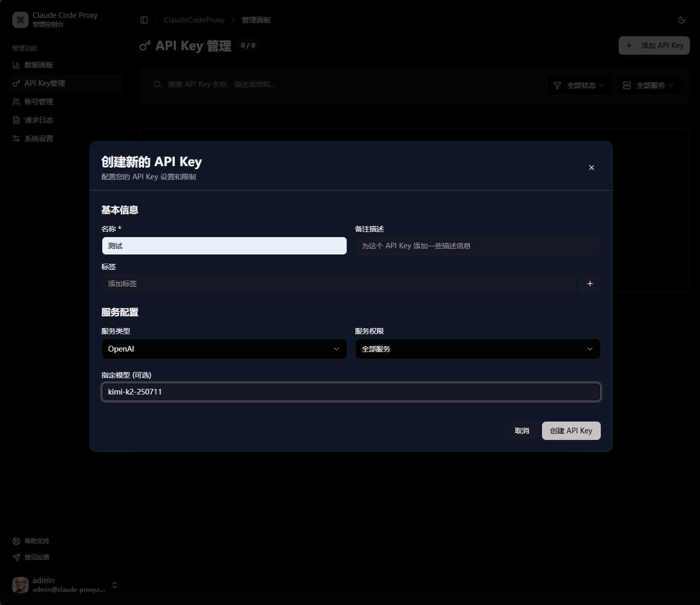The width and height of the screenshot is (700, 605).
Task: Click the 请求日志 document icon
Action: (x=16, y=120)
